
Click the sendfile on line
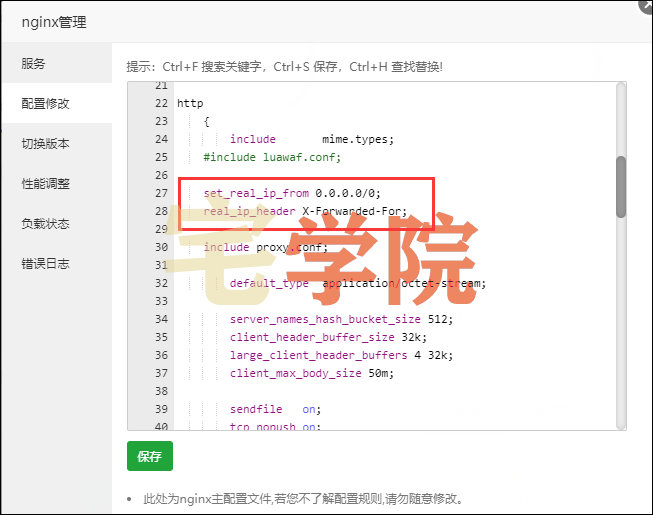click(x=275, y=410)
